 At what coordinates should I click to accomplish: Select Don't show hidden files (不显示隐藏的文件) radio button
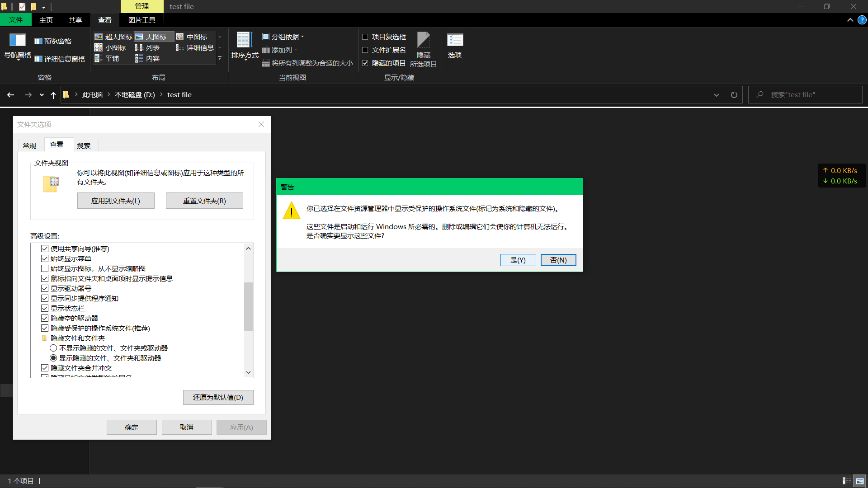click(x=53, y=348)
